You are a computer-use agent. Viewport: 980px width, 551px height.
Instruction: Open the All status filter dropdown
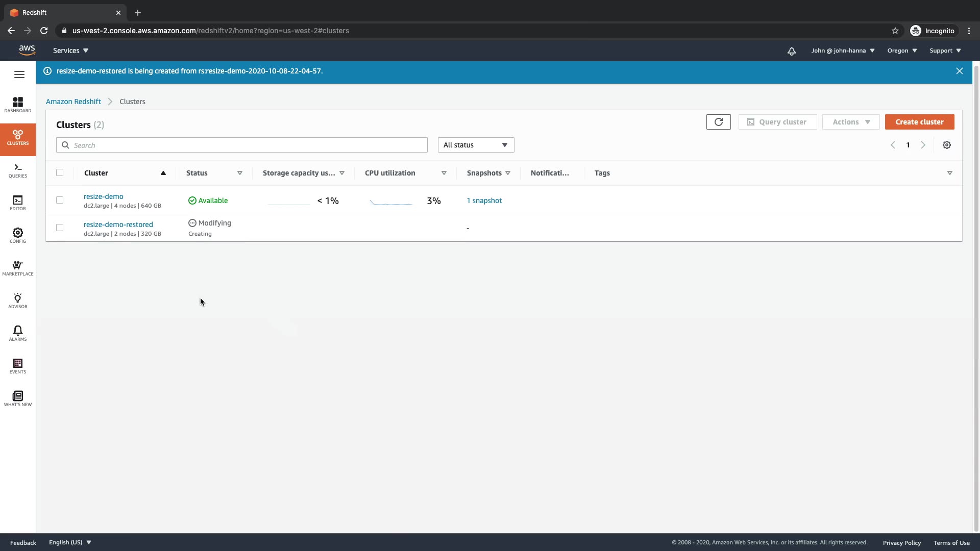click(x=476, y=145)
